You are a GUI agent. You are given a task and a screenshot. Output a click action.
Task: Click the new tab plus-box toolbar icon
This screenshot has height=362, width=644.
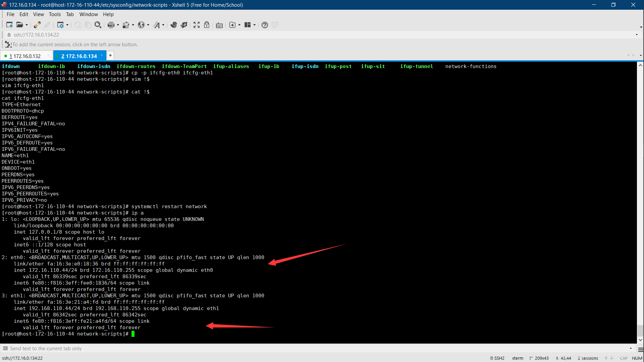(232, 25)
